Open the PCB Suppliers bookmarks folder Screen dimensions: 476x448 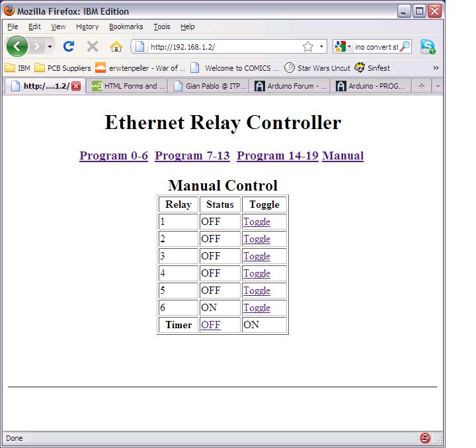tap(63, 67)
